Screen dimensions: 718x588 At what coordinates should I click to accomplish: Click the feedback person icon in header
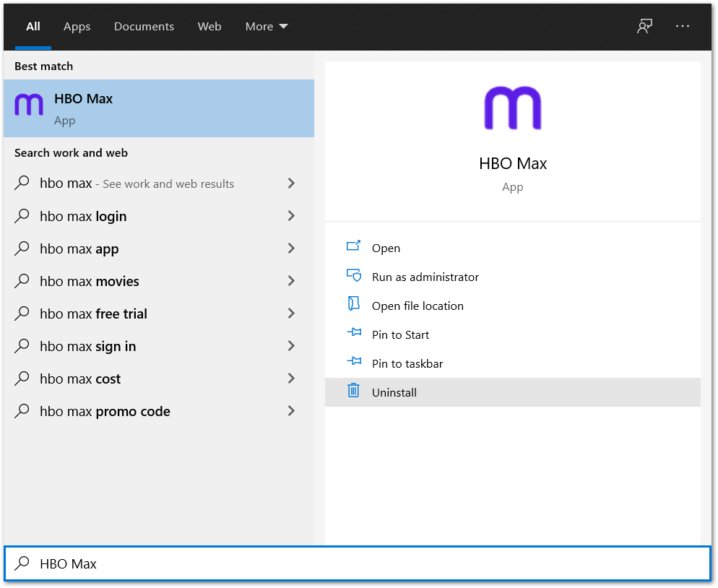[x=644, y=26]
